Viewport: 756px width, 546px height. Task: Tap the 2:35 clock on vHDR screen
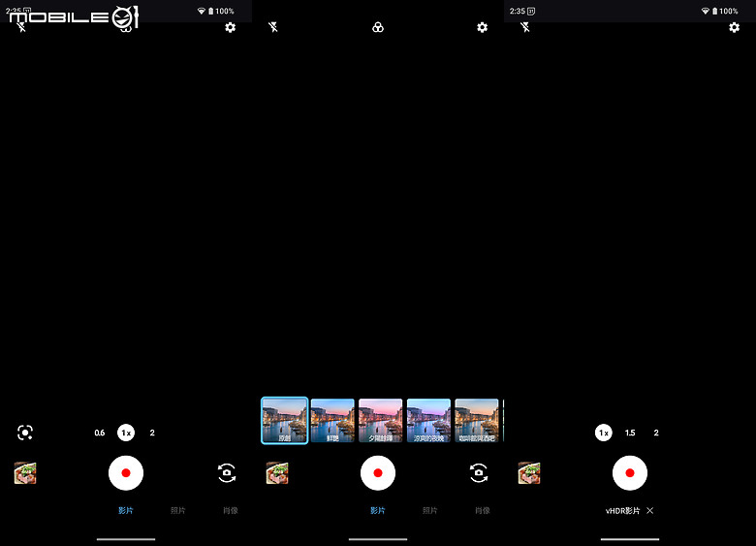point(518,11)
